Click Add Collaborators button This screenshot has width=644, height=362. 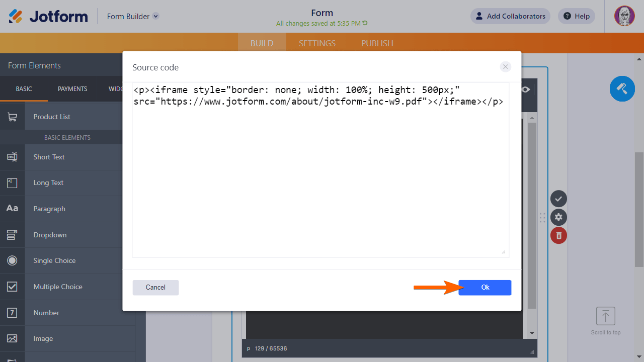tap(510, 16)
